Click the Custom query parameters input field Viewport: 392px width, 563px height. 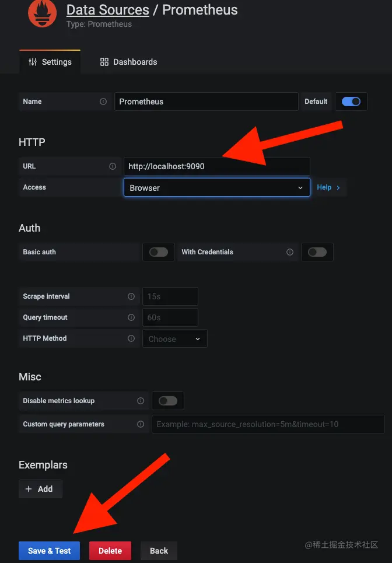pos(268,424)
